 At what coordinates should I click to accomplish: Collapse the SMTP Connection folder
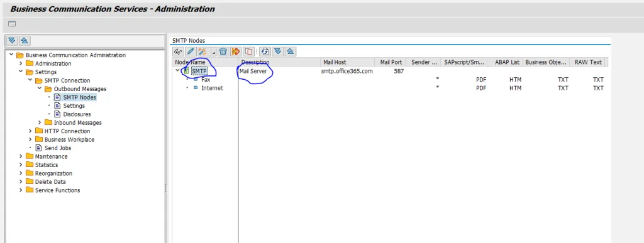tap(30, 80)
